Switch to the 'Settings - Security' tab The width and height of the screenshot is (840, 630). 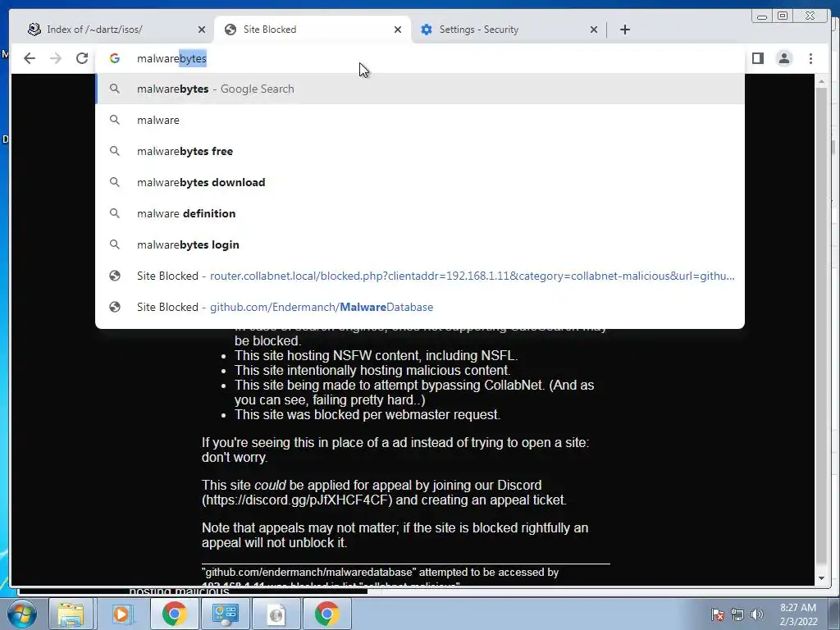[x=509, y=30]
